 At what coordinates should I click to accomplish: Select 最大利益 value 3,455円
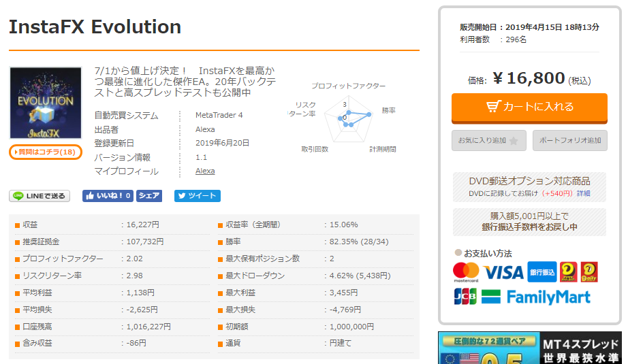tap(344, 293)
